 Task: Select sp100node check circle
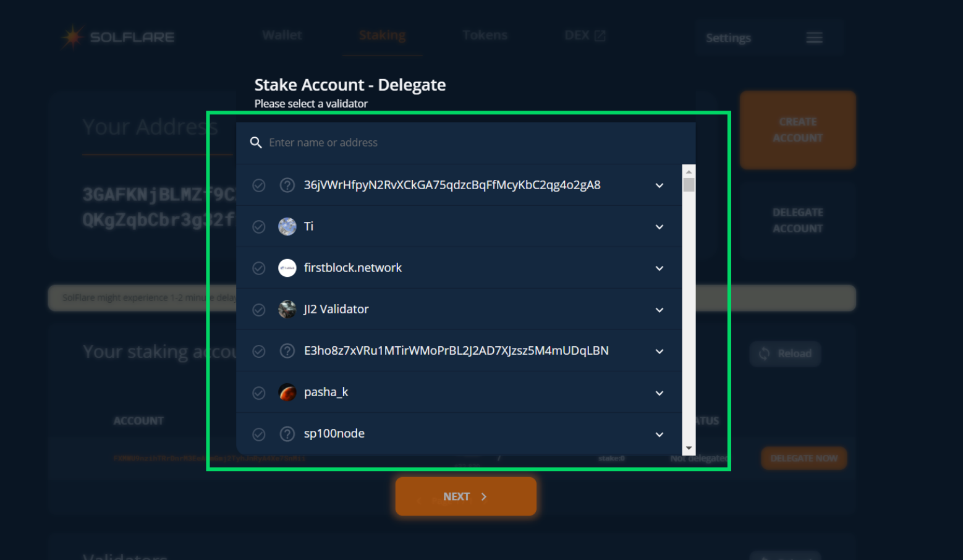(x=259, y=435)
